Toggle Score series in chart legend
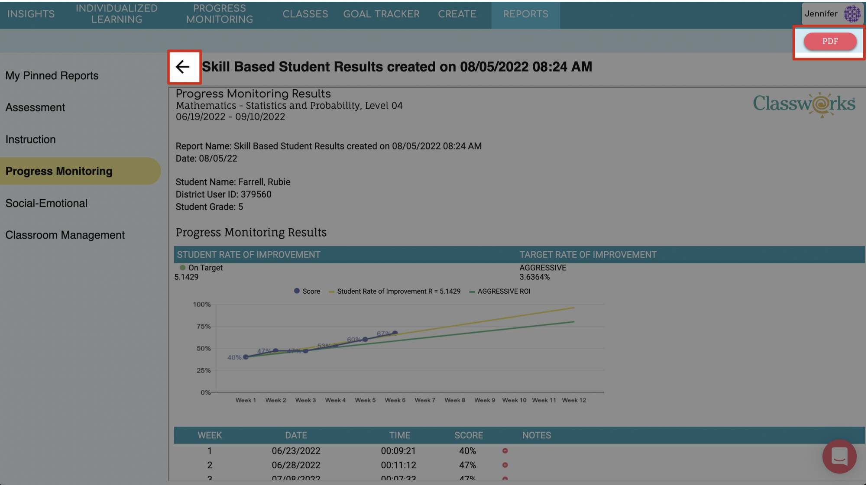This screenshot has height=486, width=868. [x=307, y=292]
